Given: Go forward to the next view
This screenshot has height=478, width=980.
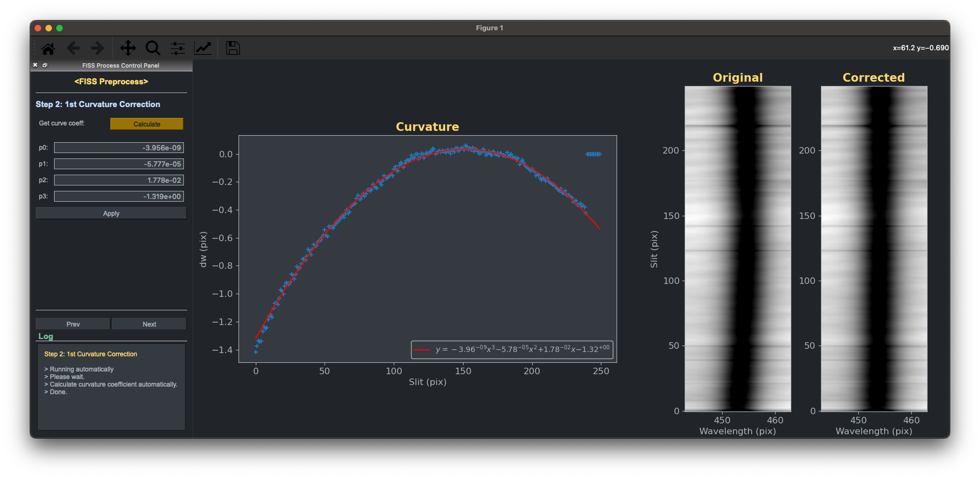Looking at the screenshot, I should (x=97, y=48).
